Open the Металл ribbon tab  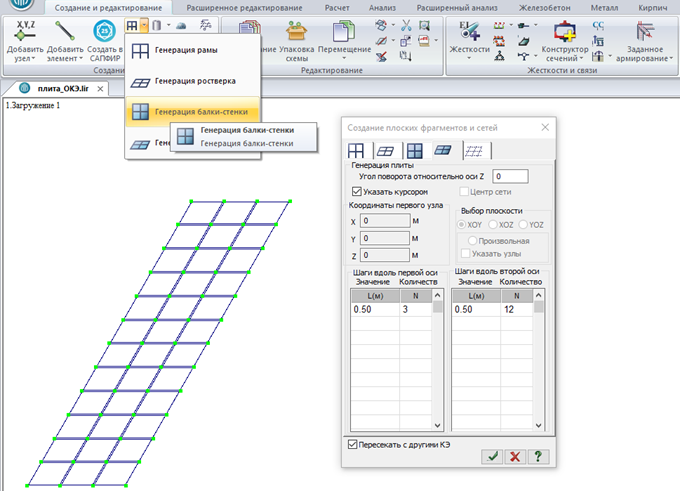pyautogui.click(x=604, y=8)
